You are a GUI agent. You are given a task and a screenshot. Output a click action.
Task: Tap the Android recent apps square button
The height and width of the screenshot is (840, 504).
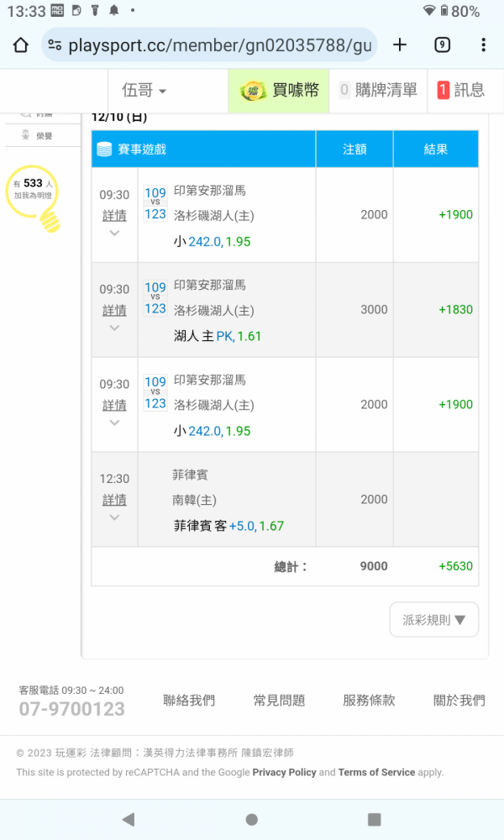(375, 819)
